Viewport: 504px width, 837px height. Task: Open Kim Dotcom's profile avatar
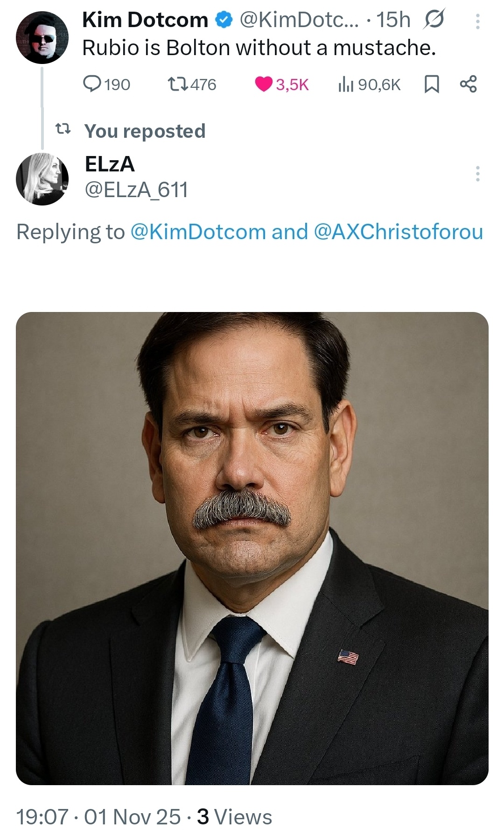42,38
